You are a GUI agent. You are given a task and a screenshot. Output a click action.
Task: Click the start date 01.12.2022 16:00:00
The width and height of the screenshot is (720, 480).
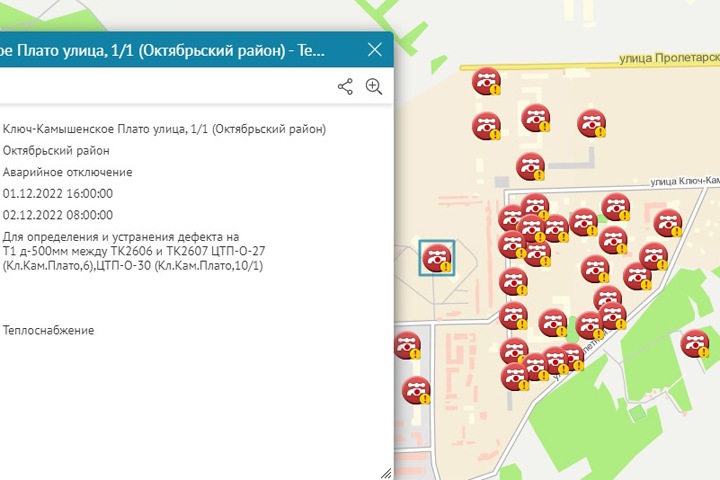[x=58, y=194]
